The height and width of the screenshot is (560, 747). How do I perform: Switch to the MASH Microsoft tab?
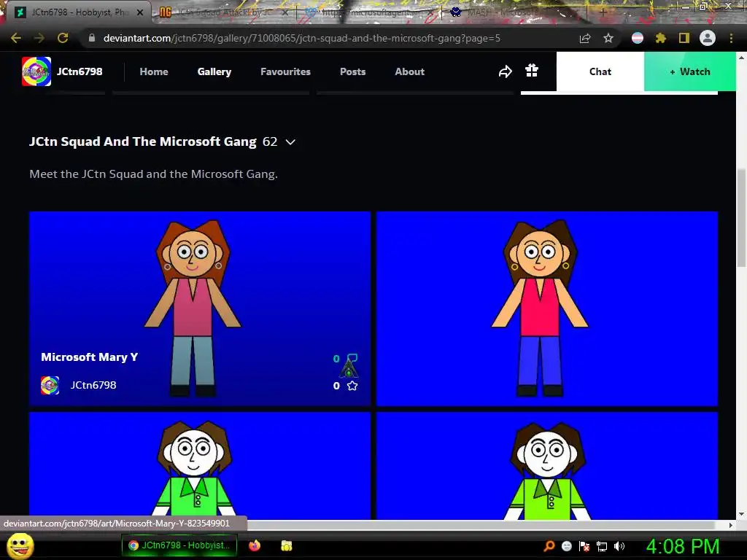[514, 12]
